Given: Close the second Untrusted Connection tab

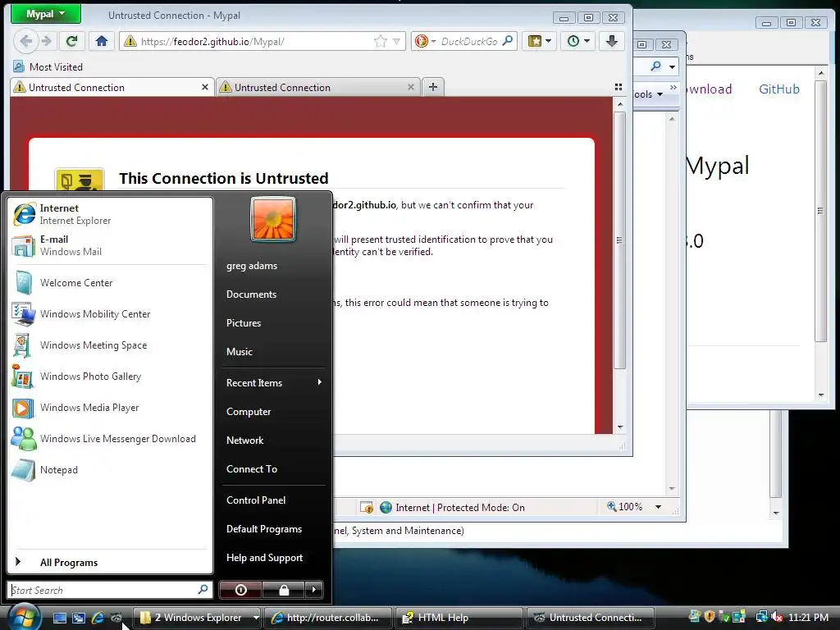Looking at the screenshot, I should pos(410,87).
